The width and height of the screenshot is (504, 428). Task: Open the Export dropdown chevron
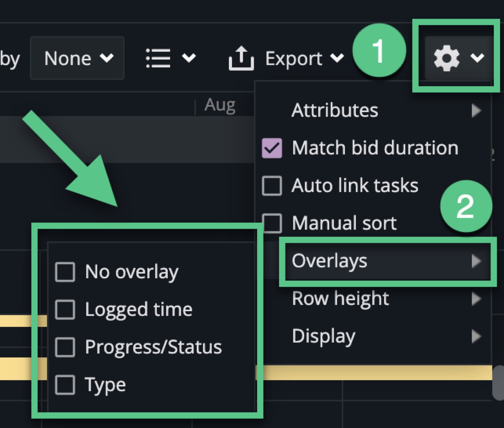point(337,58)
